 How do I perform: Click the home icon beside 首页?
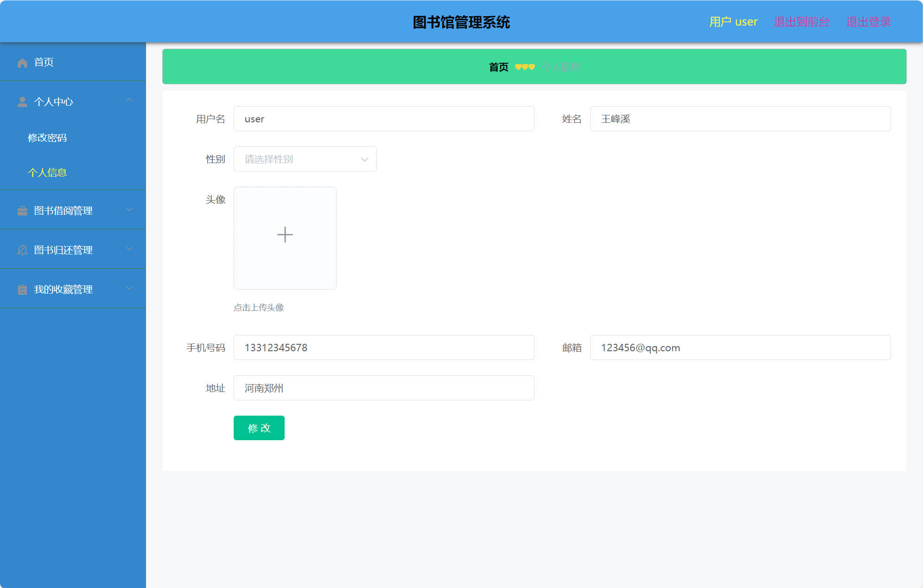click(x=22, y=62)
